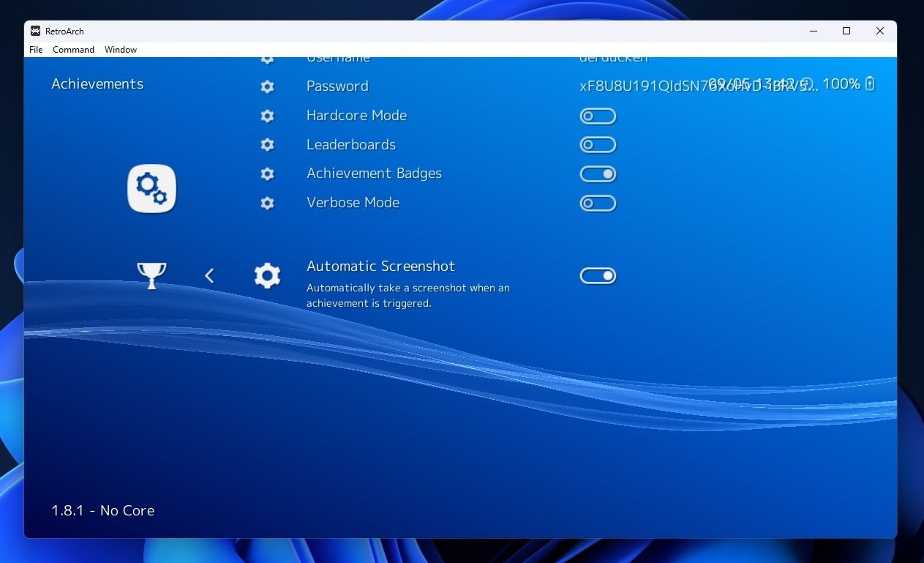This screenshot has width=924, height=563.
Task: Open the Window menu
Action: pos(121,50)
